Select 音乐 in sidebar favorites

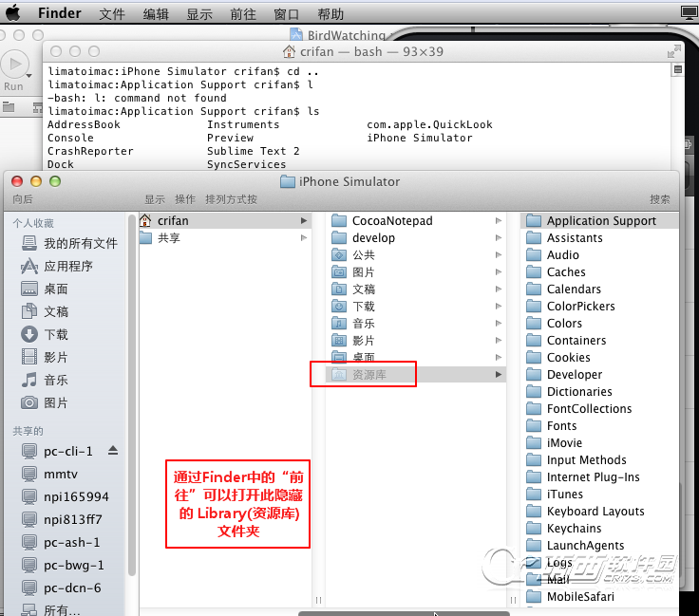[45, 380]
